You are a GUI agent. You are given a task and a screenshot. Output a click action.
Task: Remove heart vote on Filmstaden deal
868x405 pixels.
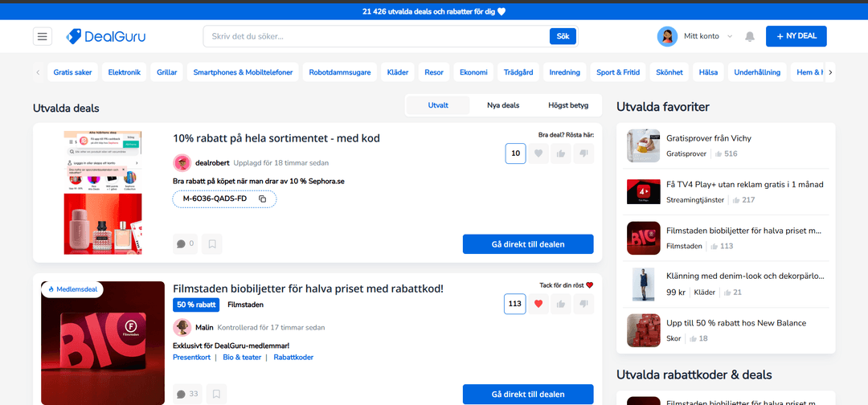click(538, 304)
